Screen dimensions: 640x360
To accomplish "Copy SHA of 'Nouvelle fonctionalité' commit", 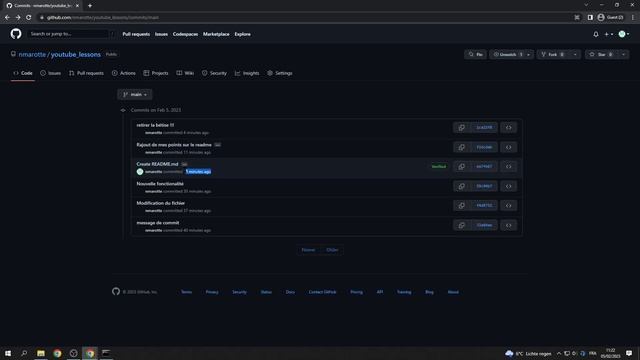I will tap(461, 186).
